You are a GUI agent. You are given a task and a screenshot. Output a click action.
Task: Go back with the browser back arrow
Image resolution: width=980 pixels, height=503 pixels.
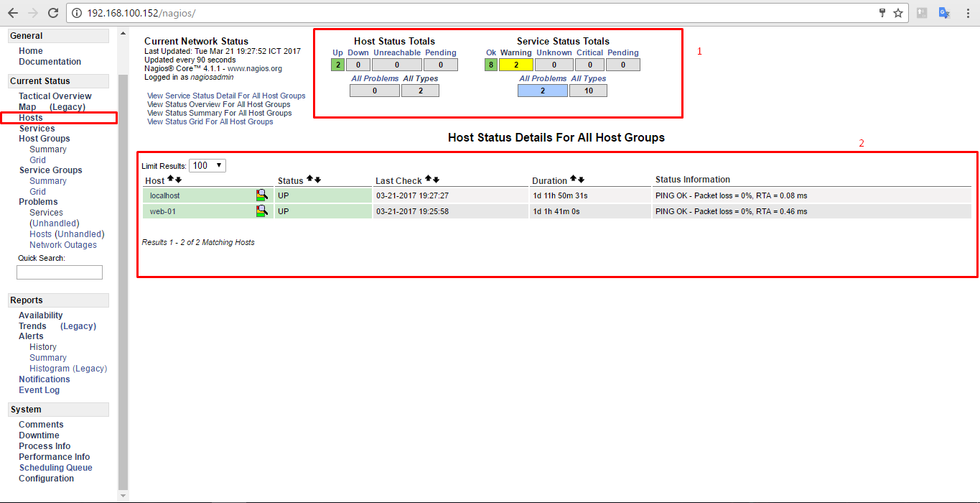[13, 13]
